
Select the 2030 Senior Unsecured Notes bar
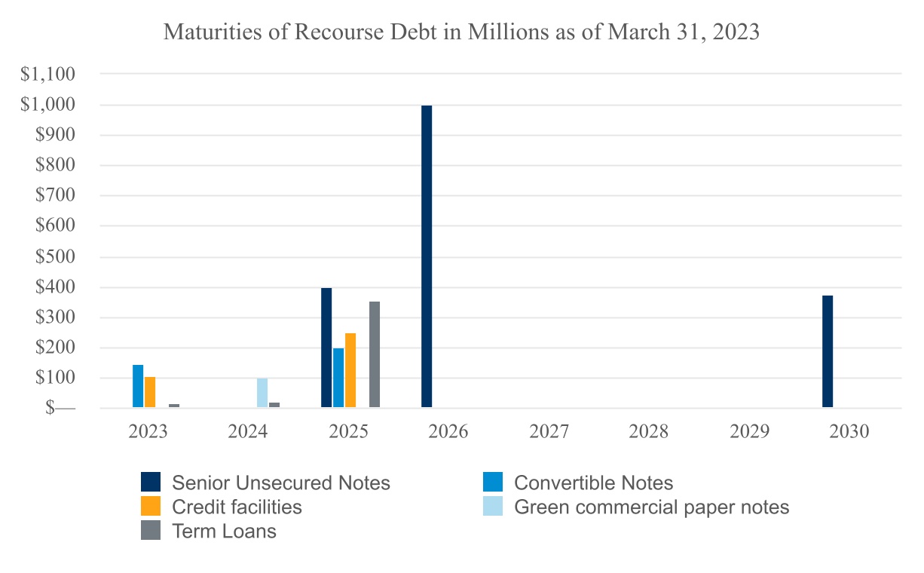coord(828,351)
